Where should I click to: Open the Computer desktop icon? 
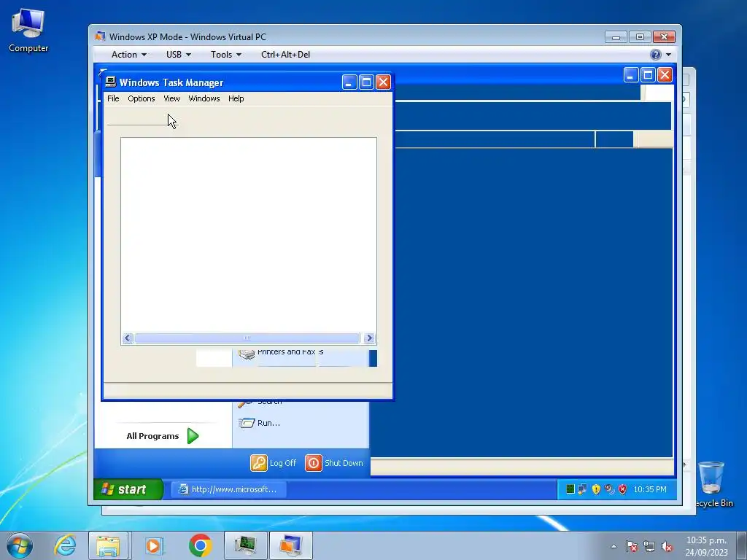coord(28,31)
